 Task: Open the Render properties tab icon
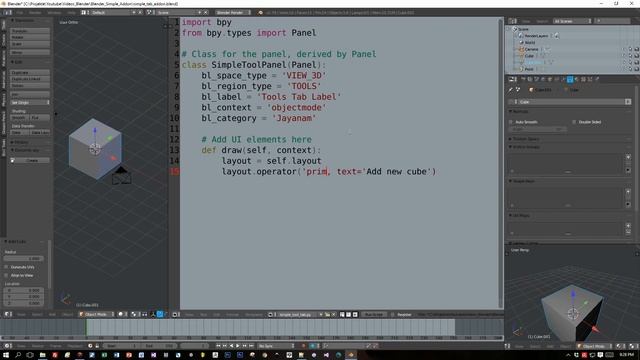[524, 79]
